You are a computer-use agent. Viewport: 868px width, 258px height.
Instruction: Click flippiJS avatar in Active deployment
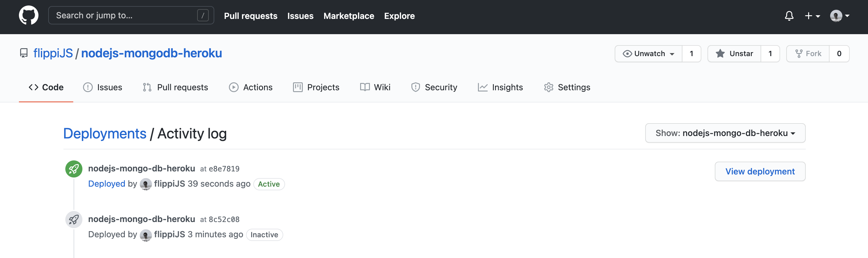click(x=146, y=184)
